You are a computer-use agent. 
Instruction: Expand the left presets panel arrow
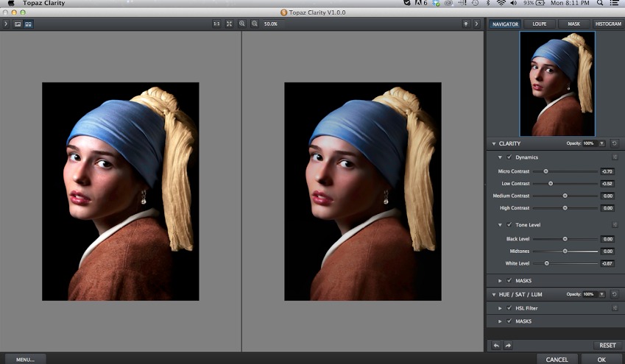tap(6, 24)
